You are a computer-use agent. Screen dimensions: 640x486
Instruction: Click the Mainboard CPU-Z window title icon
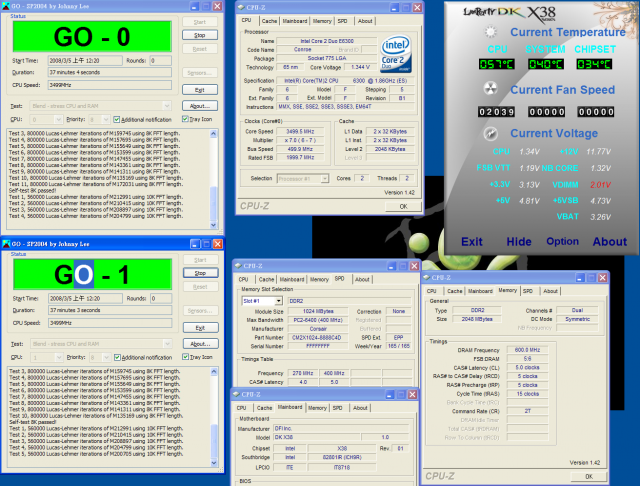point(236,394)
